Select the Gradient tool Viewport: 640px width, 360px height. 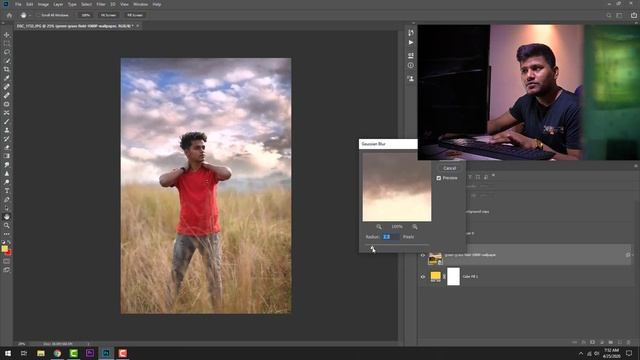(x=7, y=156)
